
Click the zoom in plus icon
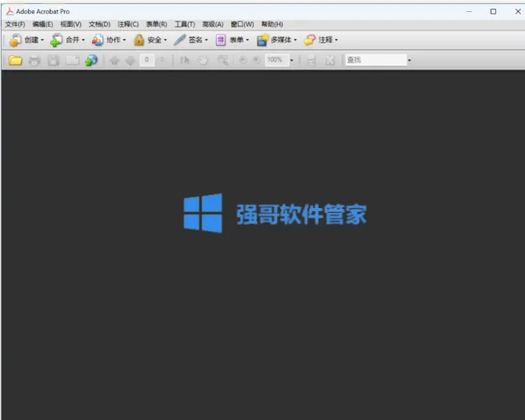tap(256, 60)
